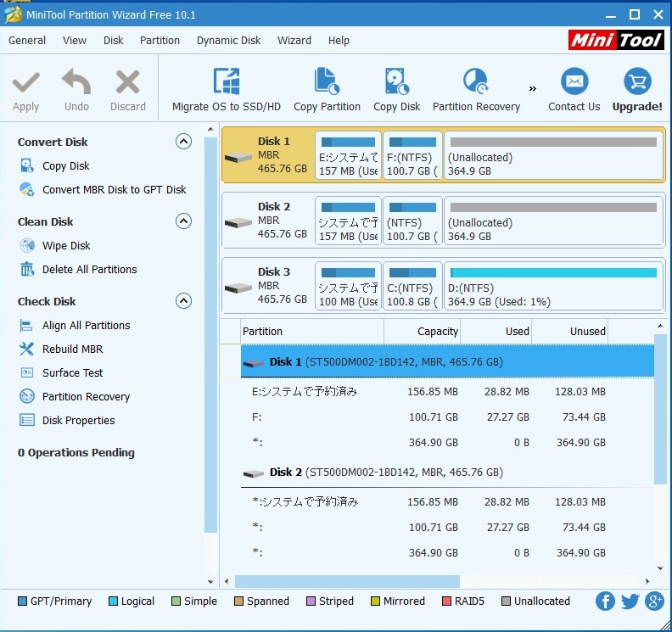Click the Discard X icon
The width and height of the screenshot is (672, 632).
128,81
